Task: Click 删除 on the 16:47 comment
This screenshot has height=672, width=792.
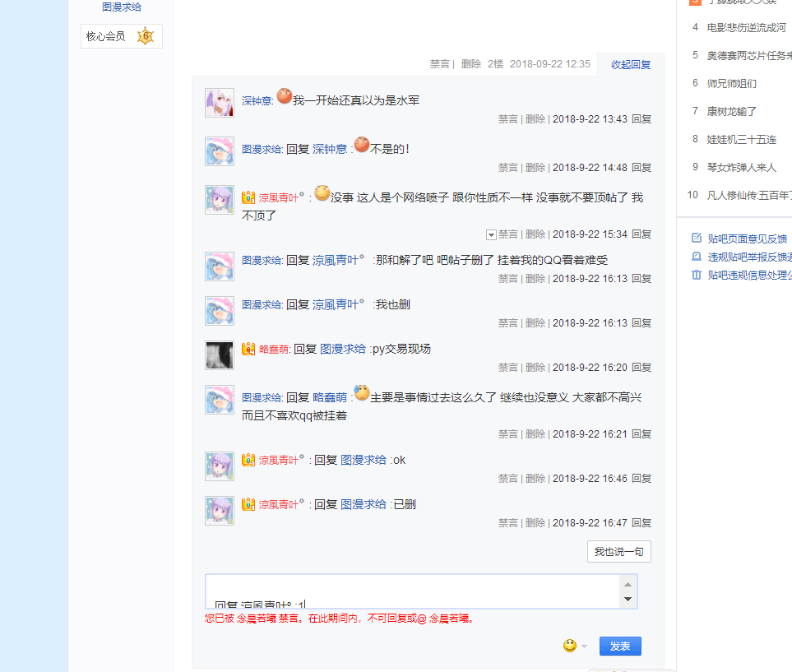Action: [535, 523]
